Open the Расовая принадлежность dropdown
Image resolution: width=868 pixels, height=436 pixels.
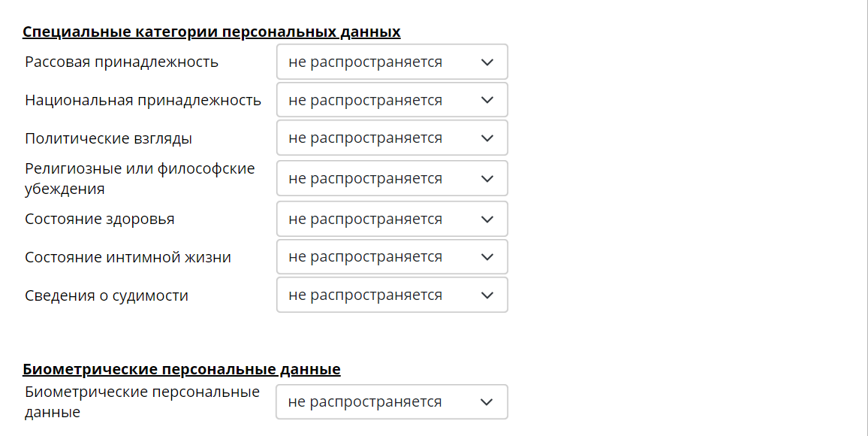click(375, 62)
